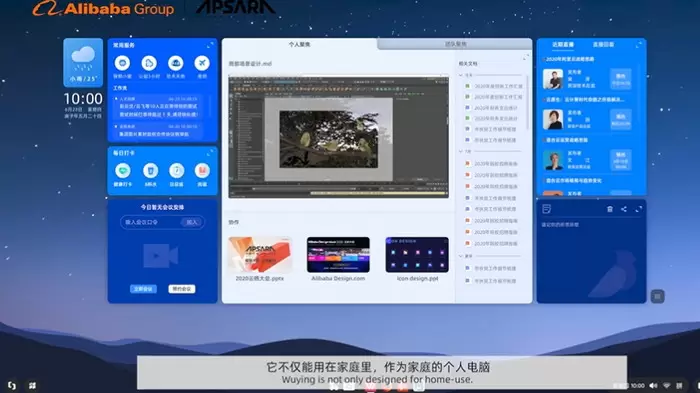Screen dimensions: 700x393
Task: Delete the note with the trash icon
Action: coord(610,209)
